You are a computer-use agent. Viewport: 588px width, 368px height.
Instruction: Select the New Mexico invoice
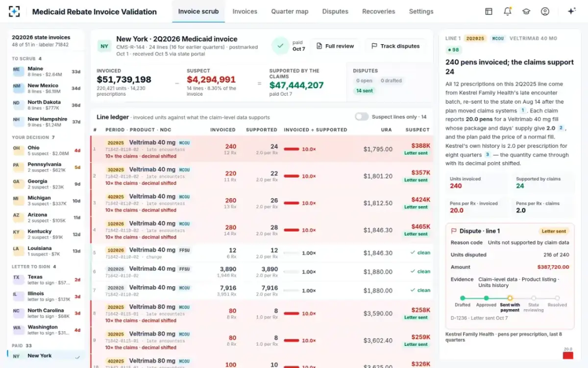tap(46, 88)
